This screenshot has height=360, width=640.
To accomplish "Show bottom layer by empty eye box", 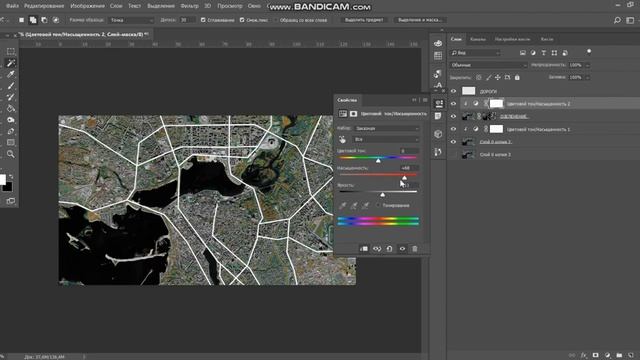I will 453,155.
